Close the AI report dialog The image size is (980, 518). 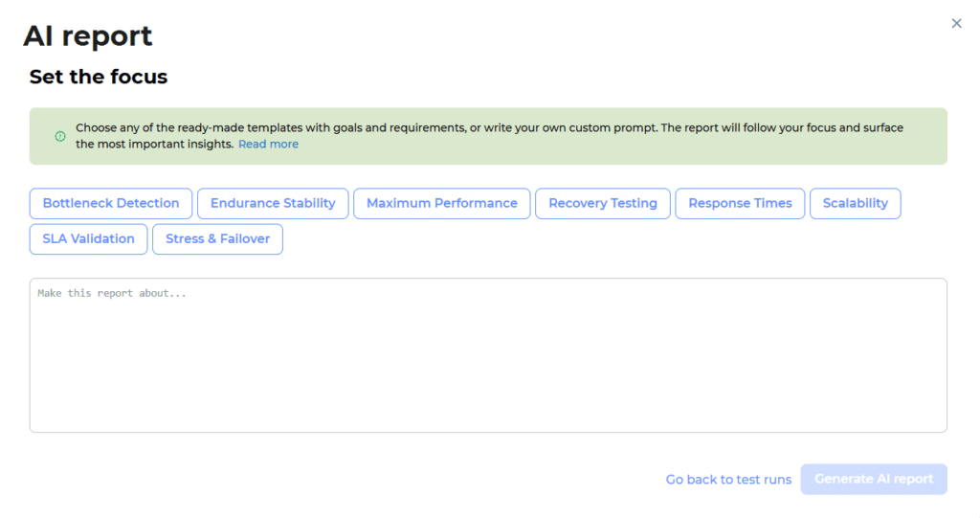tap(956, 24)
